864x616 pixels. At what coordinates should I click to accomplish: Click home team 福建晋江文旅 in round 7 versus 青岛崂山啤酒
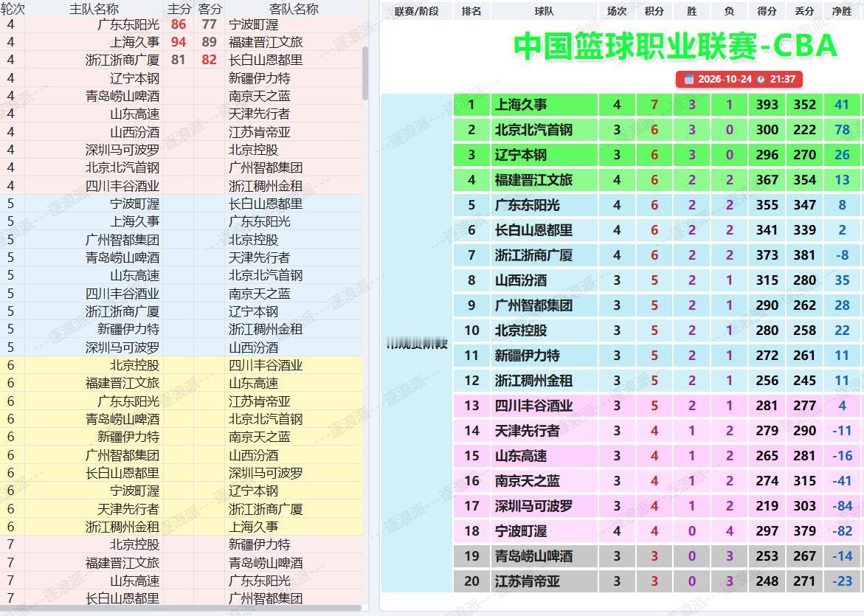(x=122, y=563)
